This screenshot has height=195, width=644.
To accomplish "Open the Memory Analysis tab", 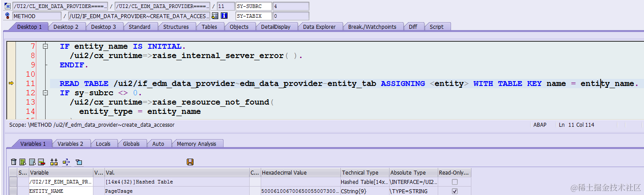I will 197,144.
